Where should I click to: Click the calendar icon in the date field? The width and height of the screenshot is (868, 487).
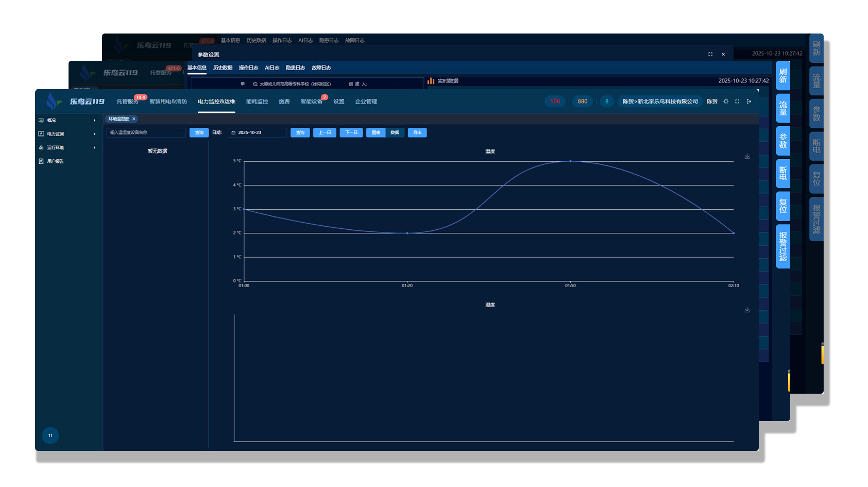pos(233,133)
